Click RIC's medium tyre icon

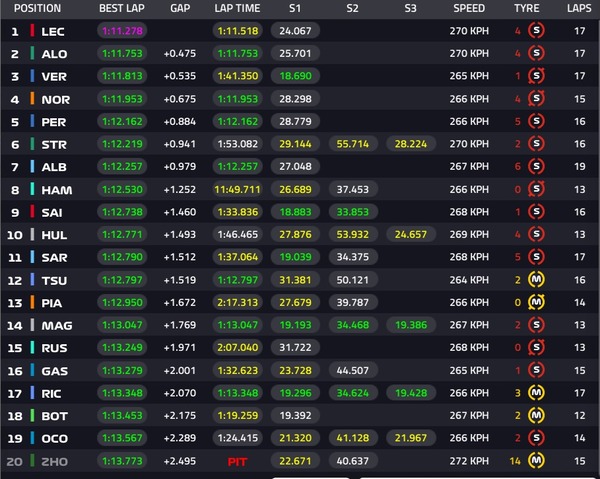point(536,391)
